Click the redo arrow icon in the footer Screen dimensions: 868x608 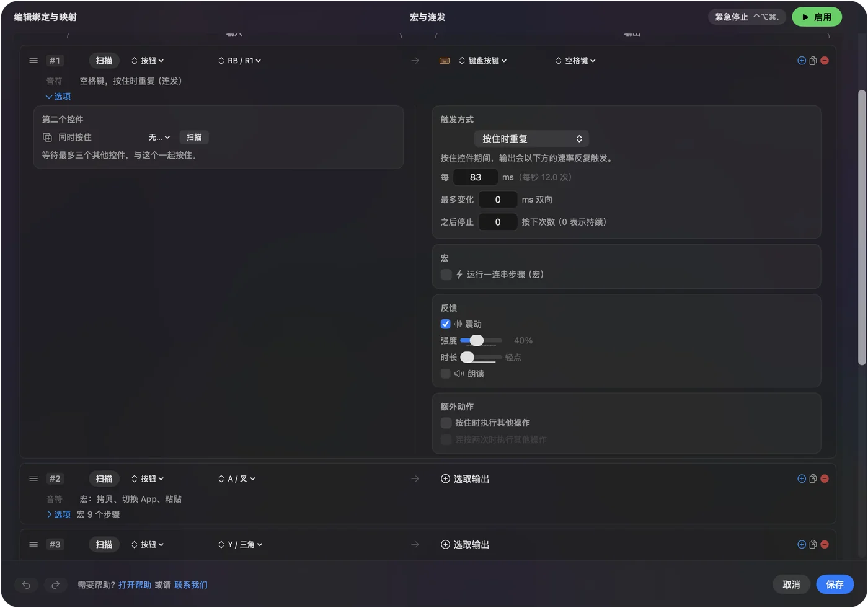pos(55,584)
